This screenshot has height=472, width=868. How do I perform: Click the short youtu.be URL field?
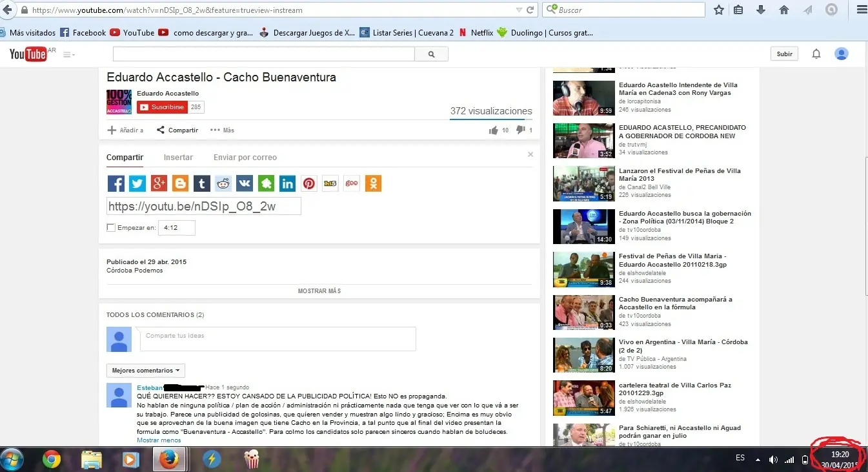(204, 207)
